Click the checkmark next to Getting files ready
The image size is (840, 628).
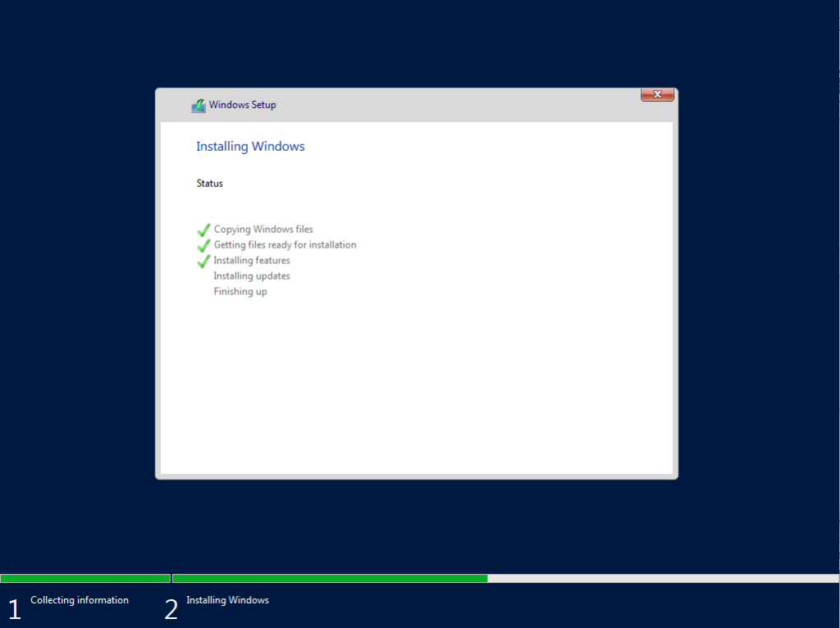point(203,246)
